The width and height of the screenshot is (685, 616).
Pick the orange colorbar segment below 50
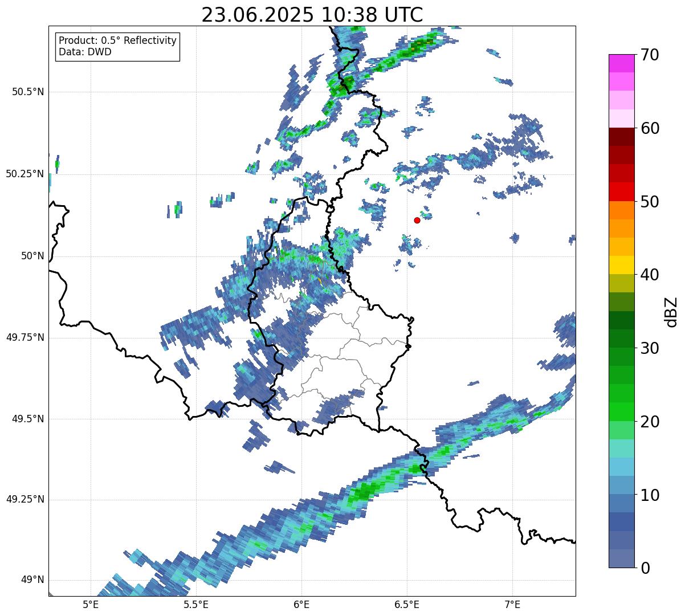[621, 210]
